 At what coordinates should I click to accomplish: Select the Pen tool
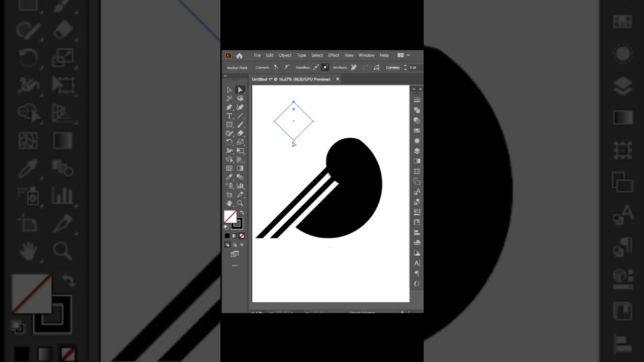229,107
